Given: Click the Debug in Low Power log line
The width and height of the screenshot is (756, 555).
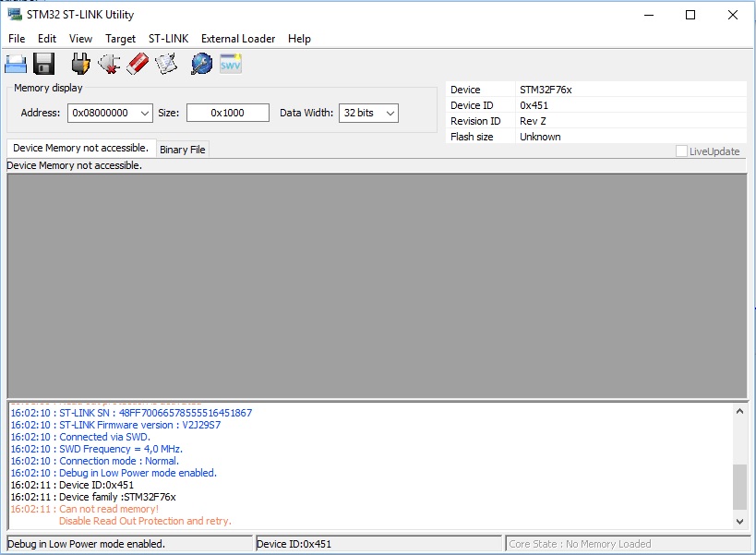Looking at the screenshot, I should click(114, 473).
